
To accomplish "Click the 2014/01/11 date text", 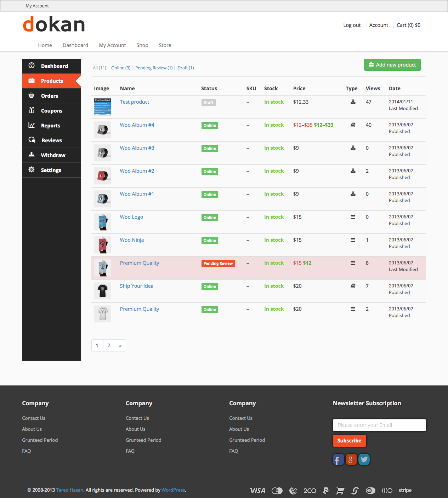I will pyautogui.click(x=401, y=102).
